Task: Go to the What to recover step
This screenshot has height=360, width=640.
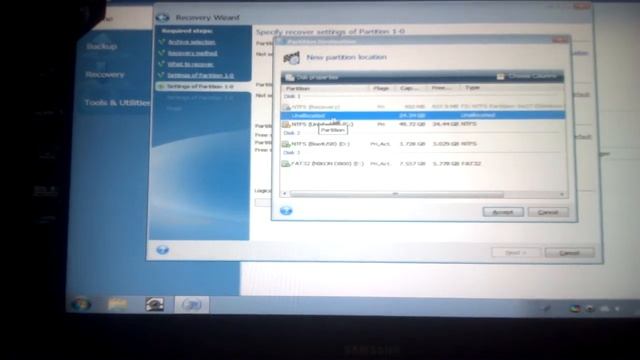Action: (190, 64)
